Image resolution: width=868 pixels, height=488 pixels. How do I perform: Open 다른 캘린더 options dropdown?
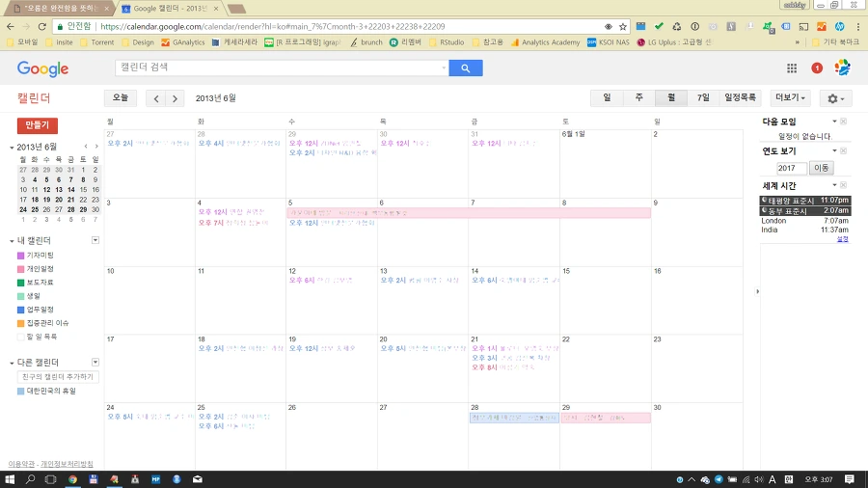coord(95,362)
